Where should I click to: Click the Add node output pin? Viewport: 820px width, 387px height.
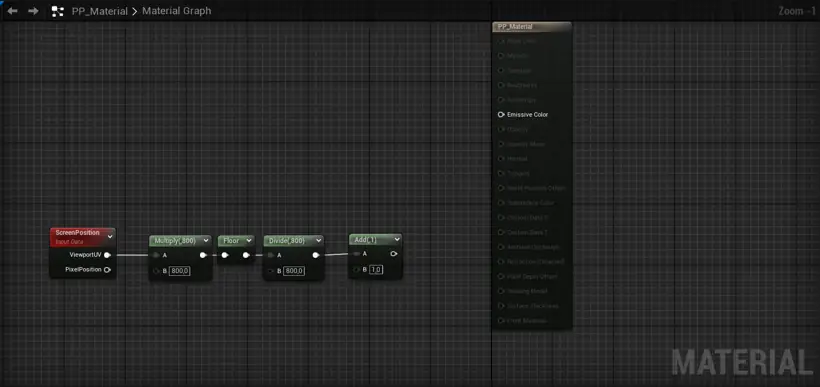[x=394, y=254]
